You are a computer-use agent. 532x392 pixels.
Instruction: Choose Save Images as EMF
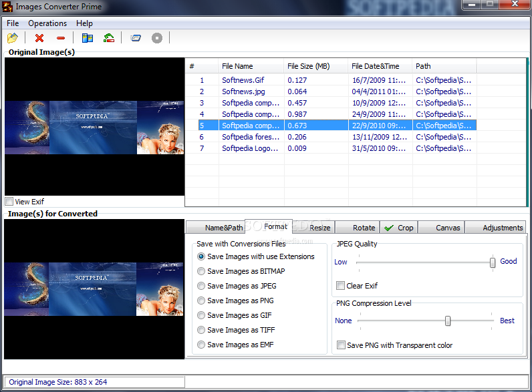point(201,345)
